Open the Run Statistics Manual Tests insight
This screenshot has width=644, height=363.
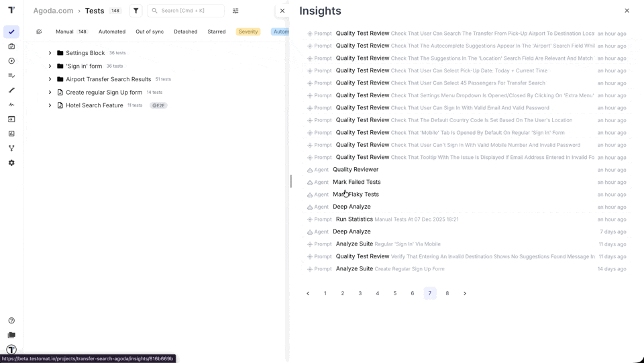tap(467, 219)
